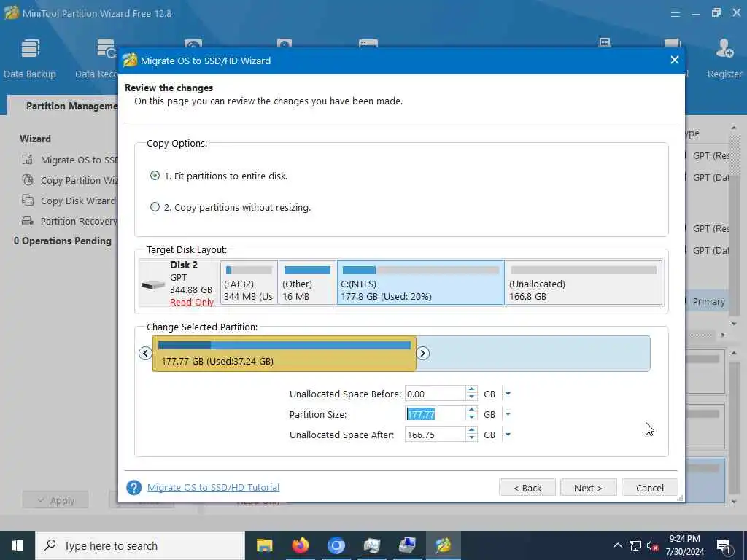Click muted volume tray icon
747x560 pixels.
point(653,545)
